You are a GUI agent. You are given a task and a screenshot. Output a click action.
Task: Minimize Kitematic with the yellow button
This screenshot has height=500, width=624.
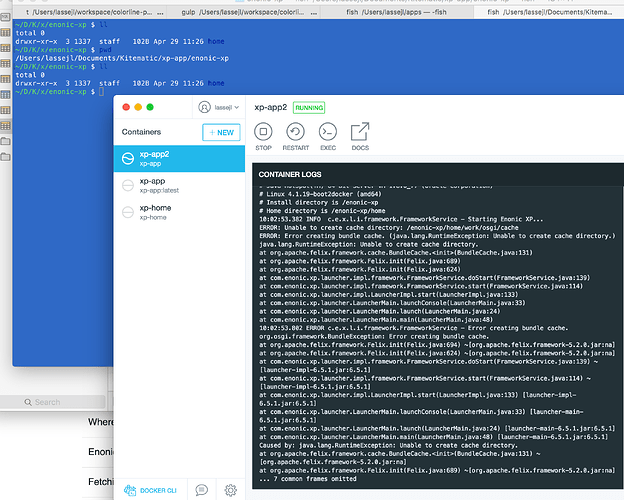click(x=138, y=107)
